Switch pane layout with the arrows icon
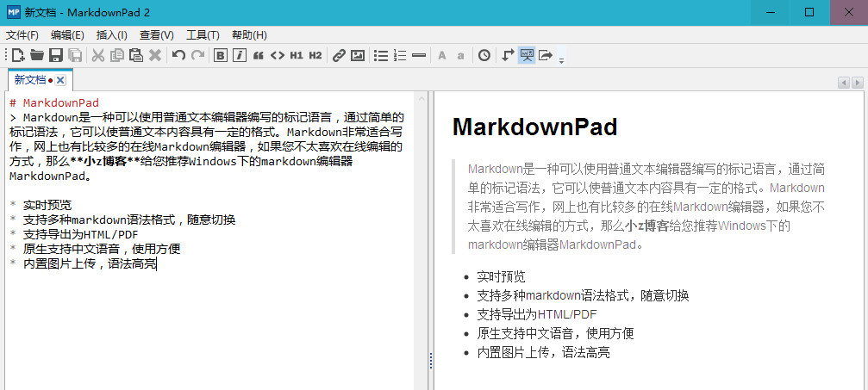Screen dimensions: 868x390 click(508, 55)
